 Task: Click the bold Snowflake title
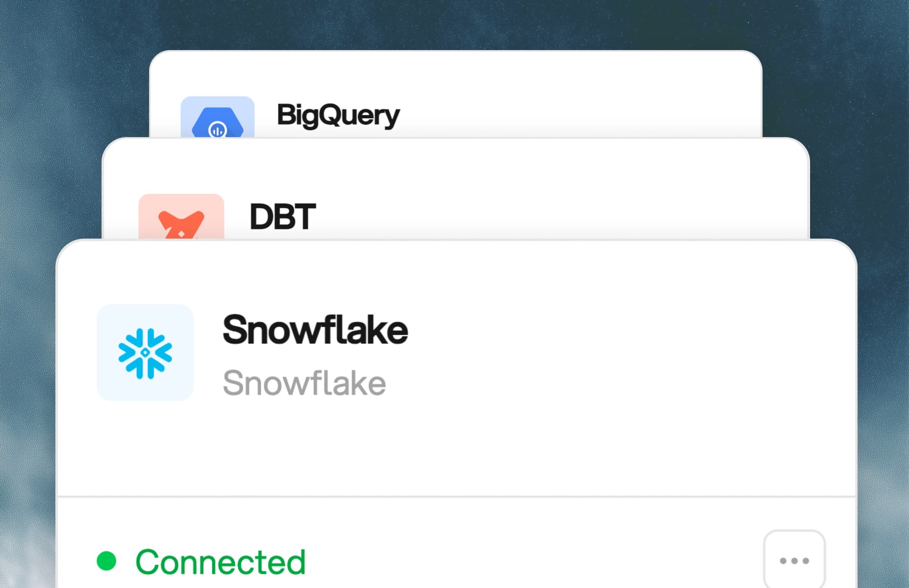pyautogui.click(x=315, y=330)
